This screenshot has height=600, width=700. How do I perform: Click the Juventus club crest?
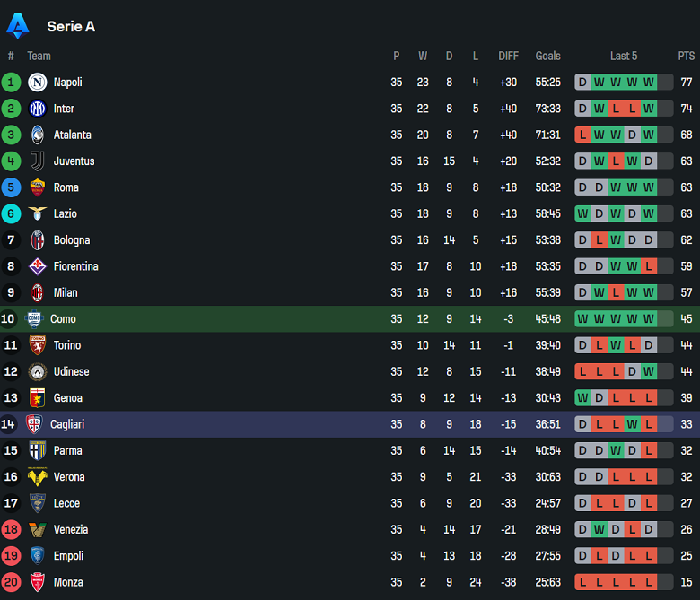pyautogui.click(x=38, y=161)
